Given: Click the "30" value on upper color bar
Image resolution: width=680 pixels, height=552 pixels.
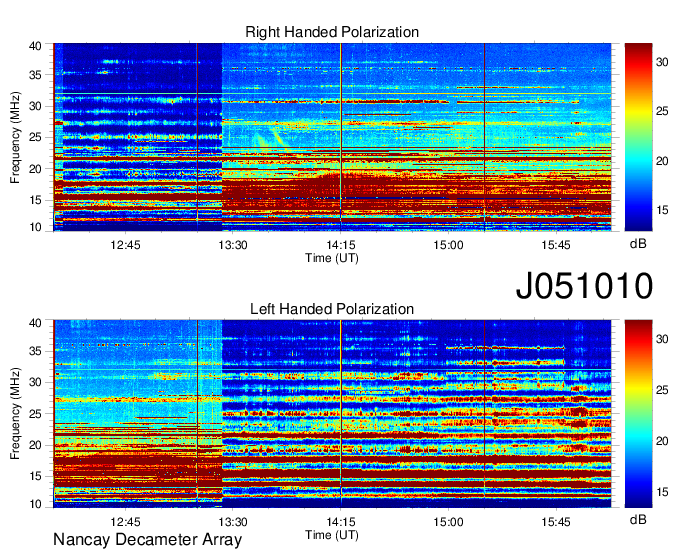Looking at the screenshot, I should coord(662,62).
